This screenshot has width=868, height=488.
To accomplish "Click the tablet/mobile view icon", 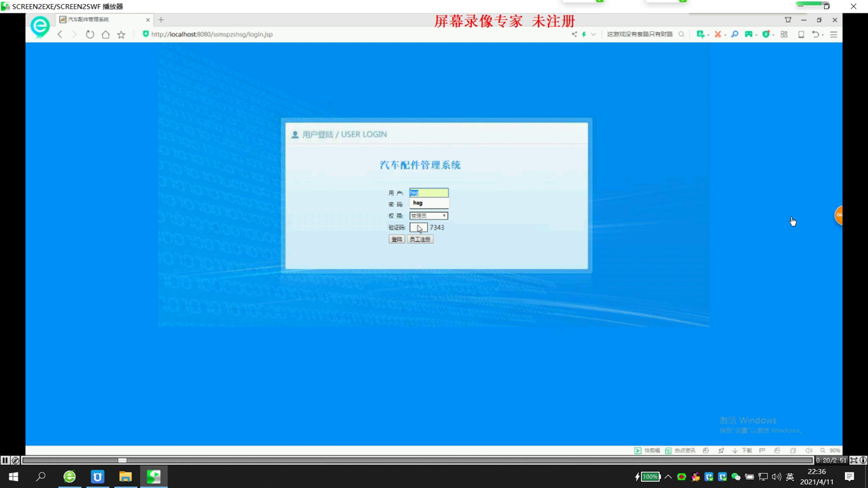I will click(x=801, y=34).
